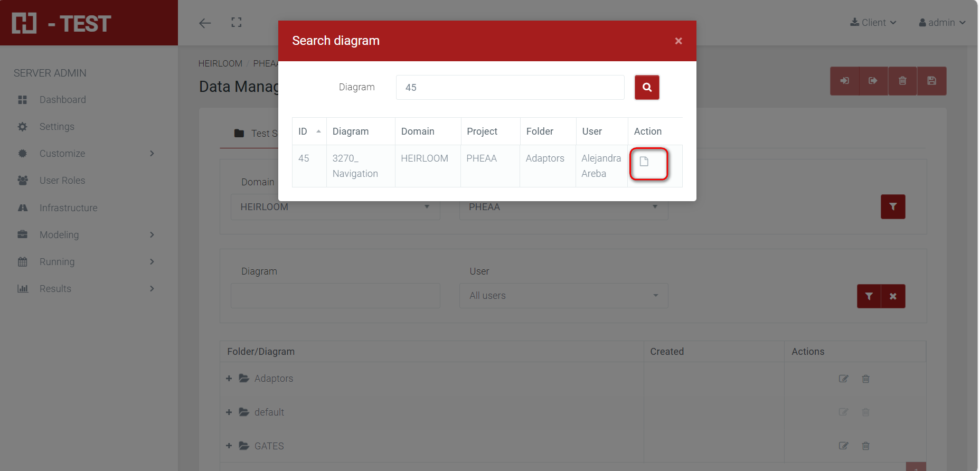Click the Diagram search input field
The width and height of the screenshot is (980, 471).
(x=510, y=88)
